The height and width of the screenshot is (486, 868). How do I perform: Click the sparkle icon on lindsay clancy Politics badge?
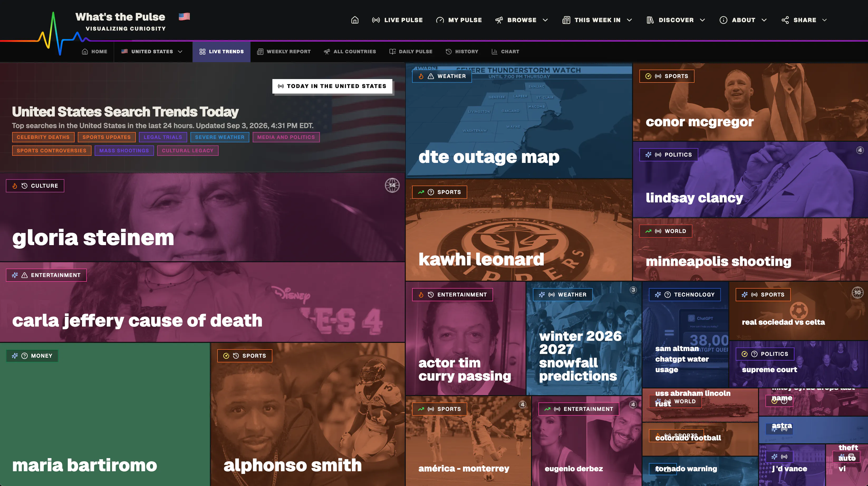tap(648, 155)
